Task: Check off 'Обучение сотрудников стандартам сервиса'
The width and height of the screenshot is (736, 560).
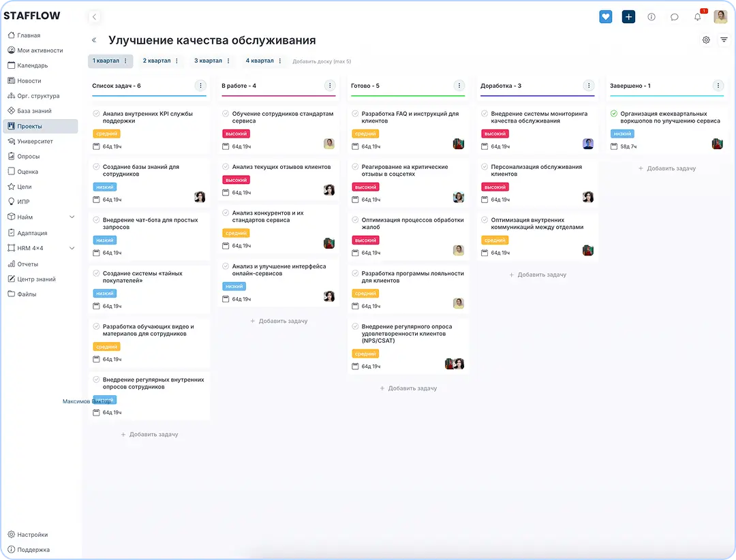Action: click(224, 114)
